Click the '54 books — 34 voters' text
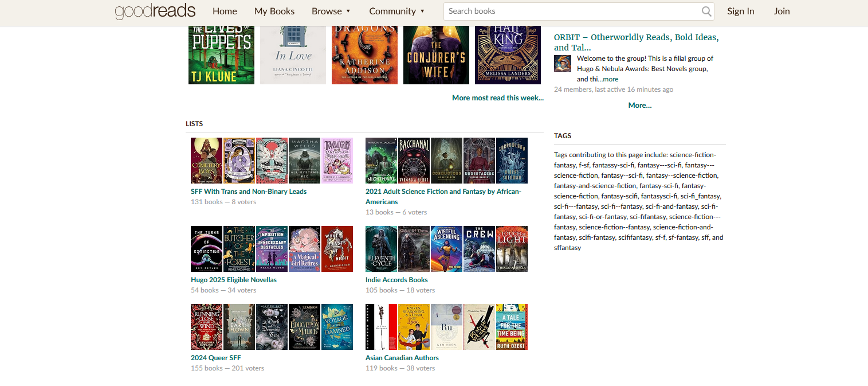The width and height of the screenshot is (868, 386). pos(223,290)
